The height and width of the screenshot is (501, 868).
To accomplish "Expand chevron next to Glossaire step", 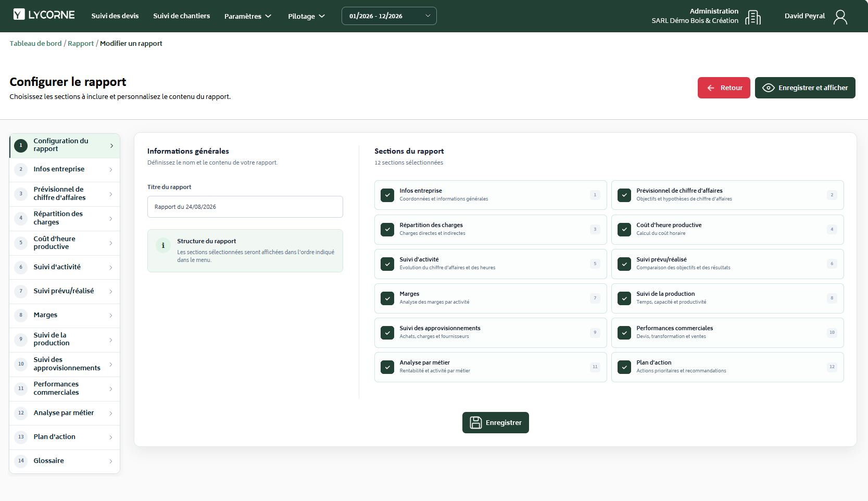I will (x=111, y=461).
